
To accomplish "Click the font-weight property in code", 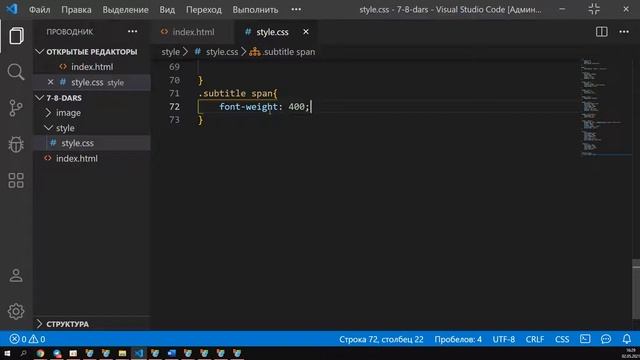I will (x=249, y=107).
